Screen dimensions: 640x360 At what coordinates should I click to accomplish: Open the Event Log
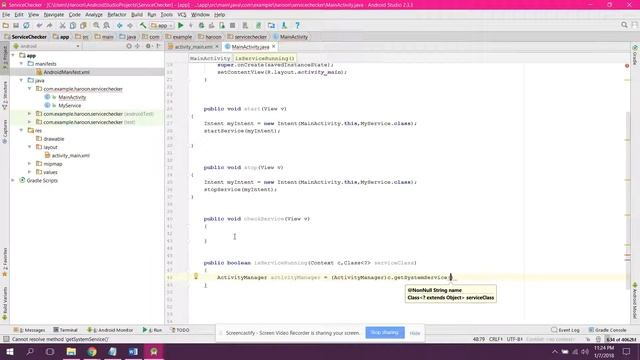click(566, 330)
